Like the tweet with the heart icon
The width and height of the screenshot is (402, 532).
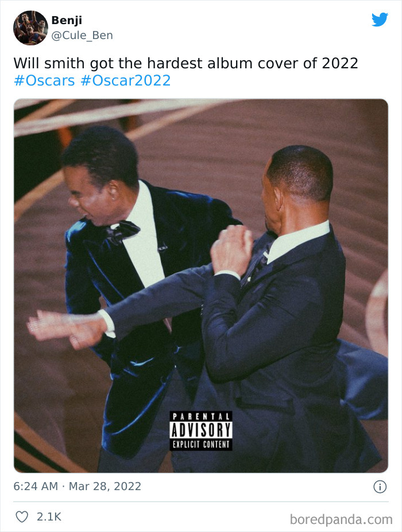22,517
